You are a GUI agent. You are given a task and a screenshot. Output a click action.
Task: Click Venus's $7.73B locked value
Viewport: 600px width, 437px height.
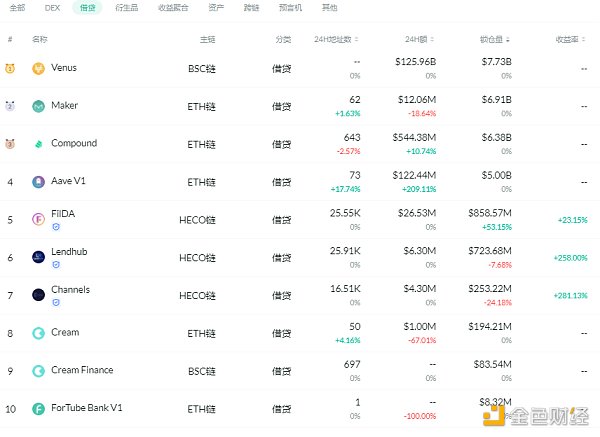coord(496,62)
